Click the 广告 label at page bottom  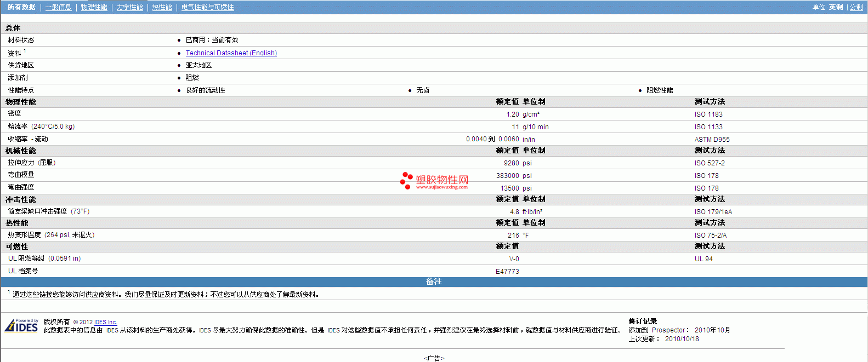pos(434,358)
